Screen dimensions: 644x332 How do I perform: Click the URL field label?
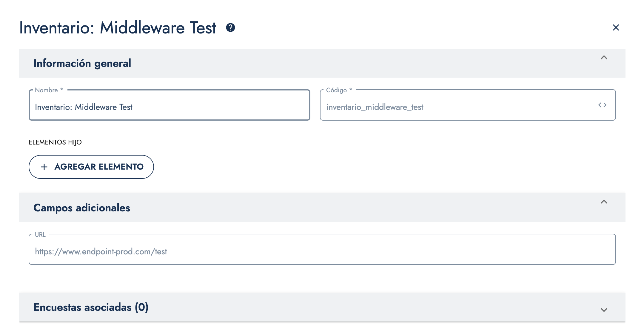40,235
